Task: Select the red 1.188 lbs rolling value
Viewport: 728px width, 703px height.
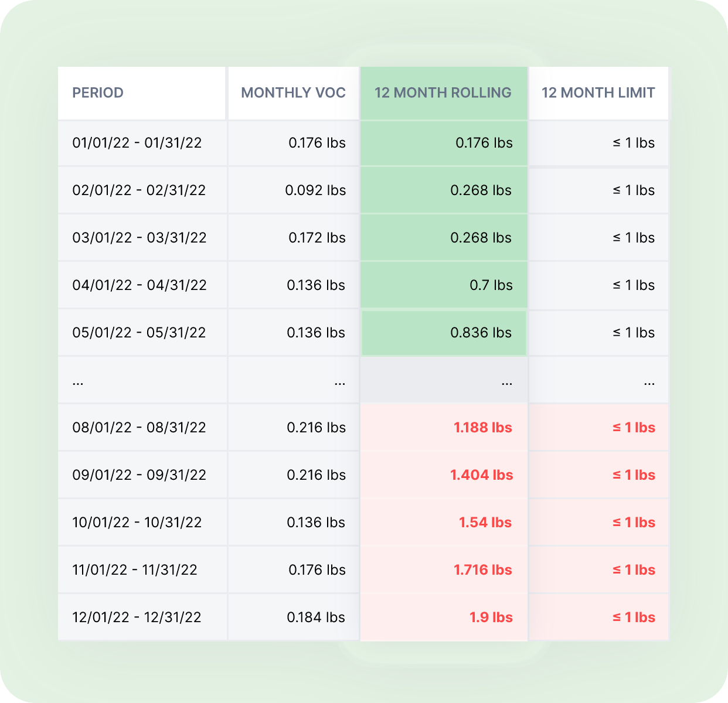Action: 482,428
